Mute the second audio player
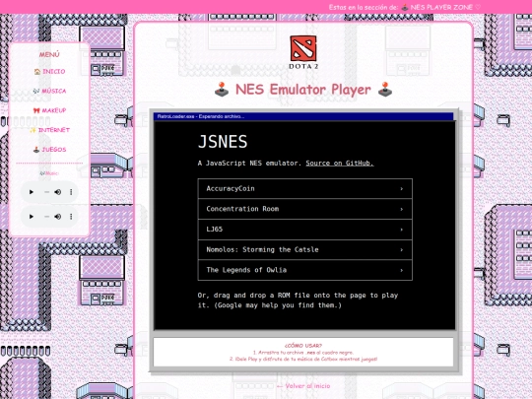The image size is (532, 399). (58, 217)
